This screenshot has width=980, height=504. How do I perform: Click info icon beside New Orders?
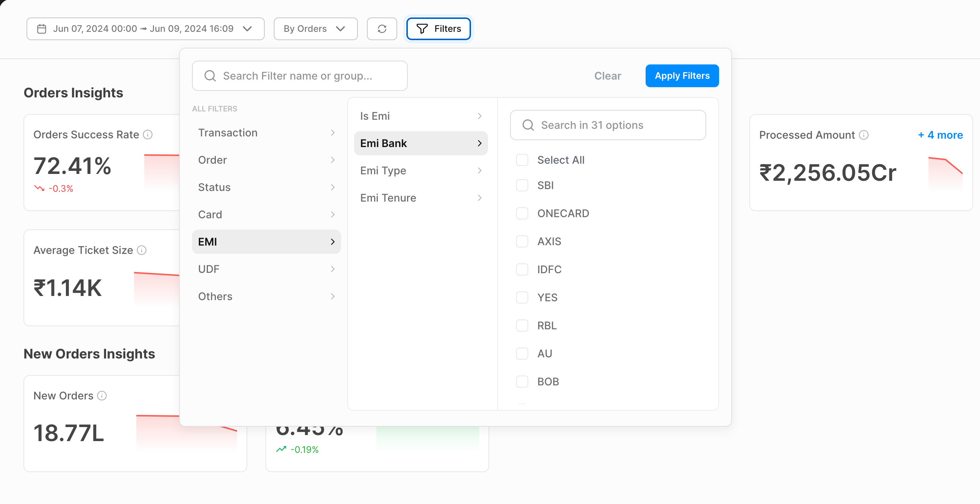101,396
